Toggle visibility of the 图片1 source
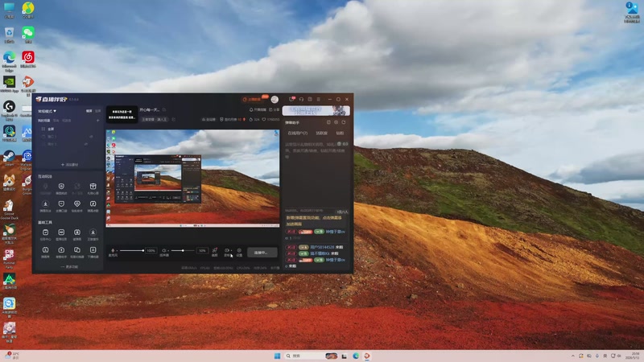 86,144
